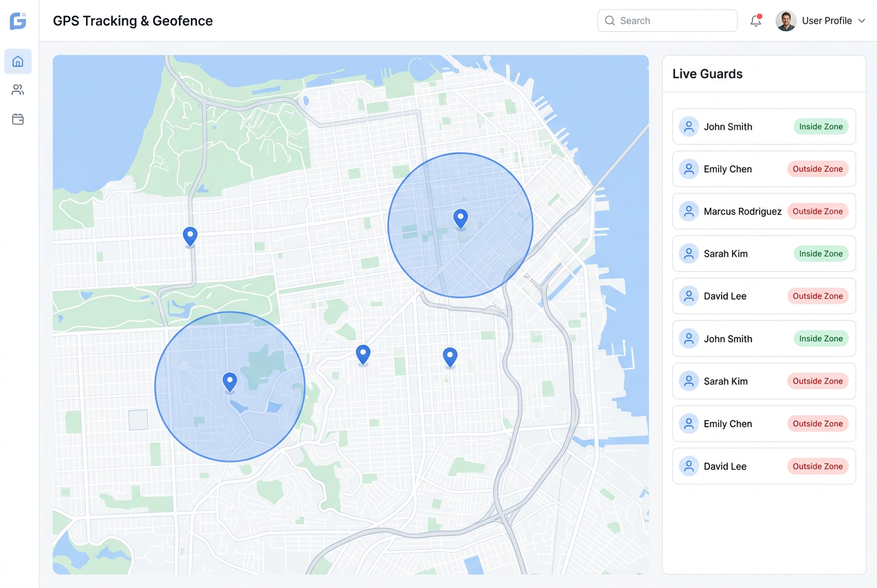The image size is (877, 588).
Task: Open the Home dashboard icon
Action: click(x=18, y=61)
